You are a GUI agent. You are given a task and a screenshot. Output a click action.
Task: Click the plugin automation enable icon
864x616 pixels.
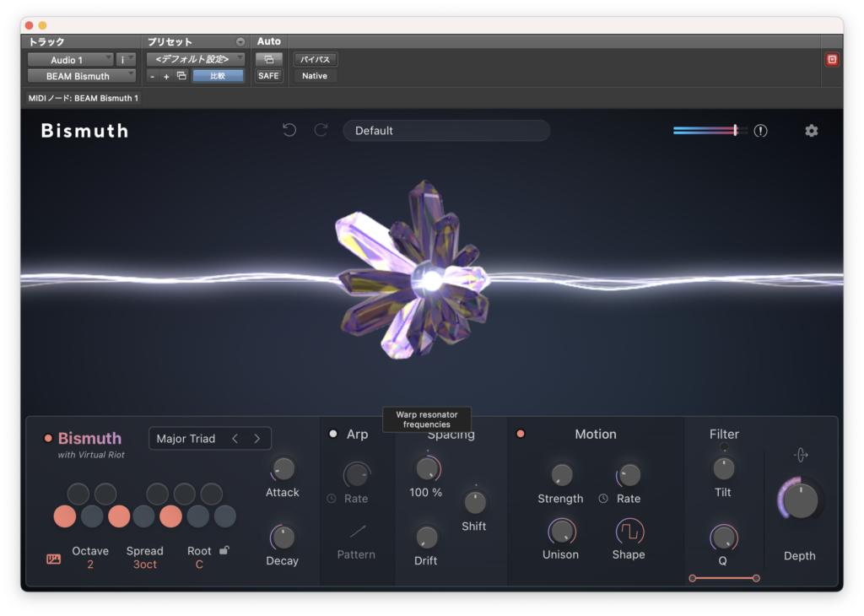[269, 59]
